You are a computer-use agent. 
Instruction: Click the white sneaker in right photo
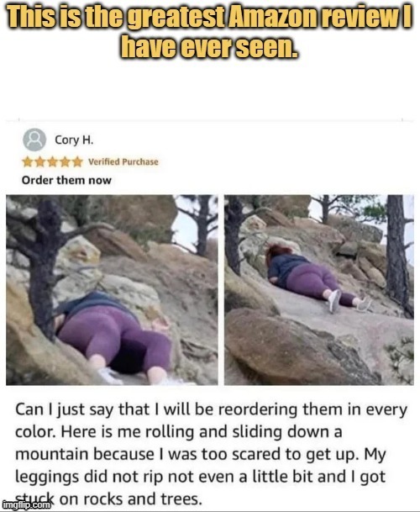pos(334,301)
